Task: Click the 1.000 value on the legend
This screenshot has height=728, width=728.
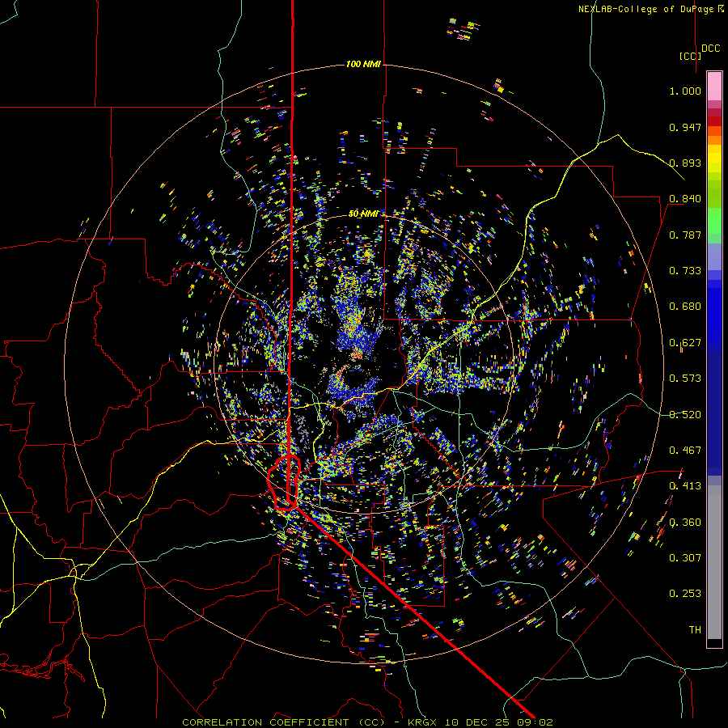Action: coord(685,91)
